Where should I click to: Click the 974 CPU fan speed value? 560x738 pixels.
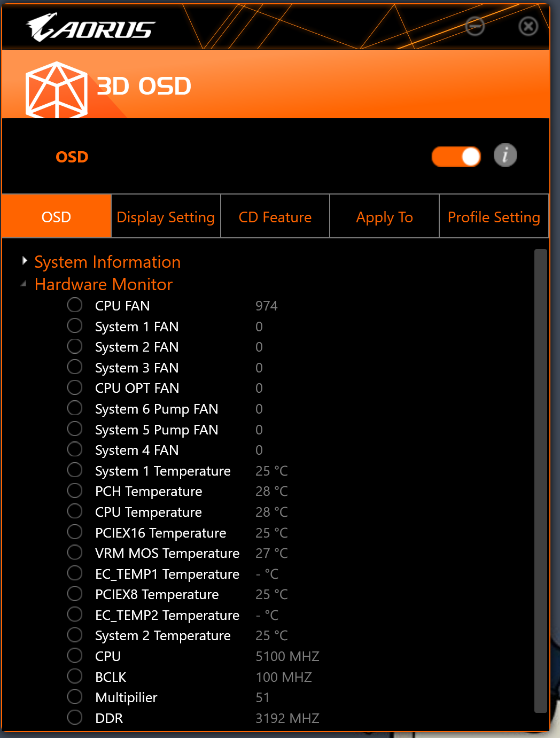click(267, 306)
